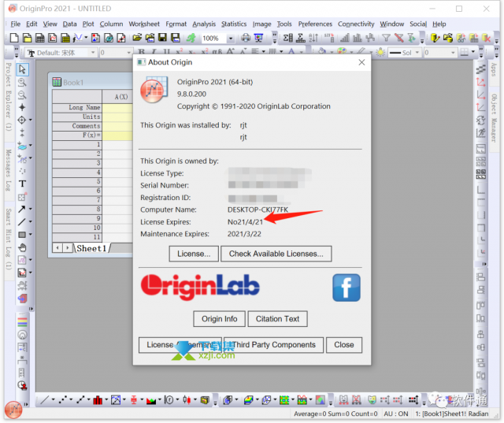This screenshot has height=423, width=504.
Task: Select the Sheet1 tab in Book1
Action: point(91,248)
